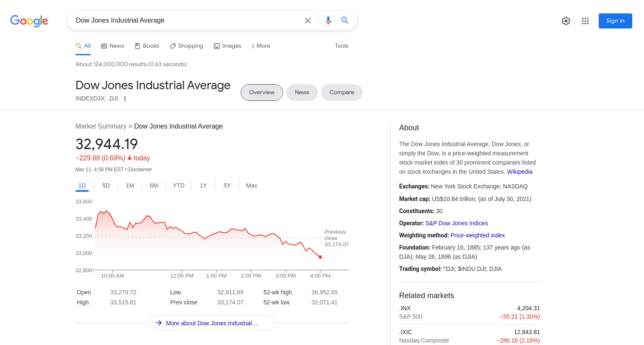Image resolution: width=644 pixels, height=345 pixels.
Task: Click the current index price 32,944.19
Action: click(106, 144)
